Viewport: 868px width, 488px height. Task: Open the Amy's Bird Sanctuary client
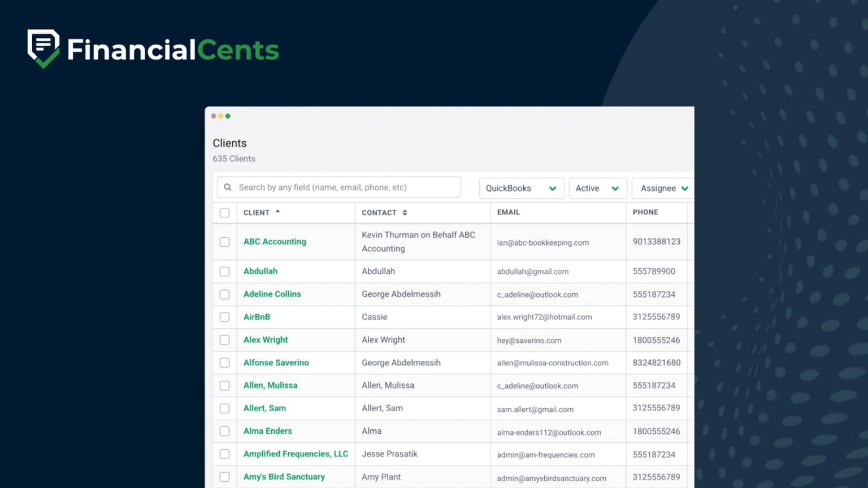click(284, 477)
